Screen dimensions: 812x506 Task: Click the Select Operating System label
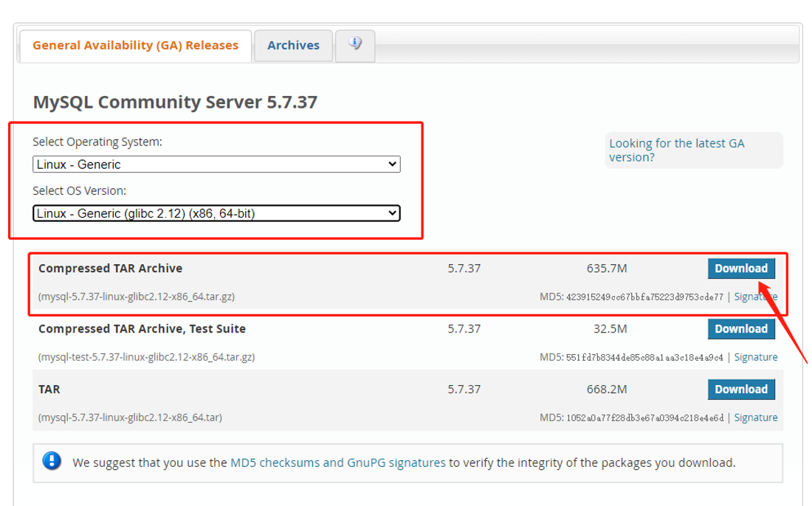(97, 142)
